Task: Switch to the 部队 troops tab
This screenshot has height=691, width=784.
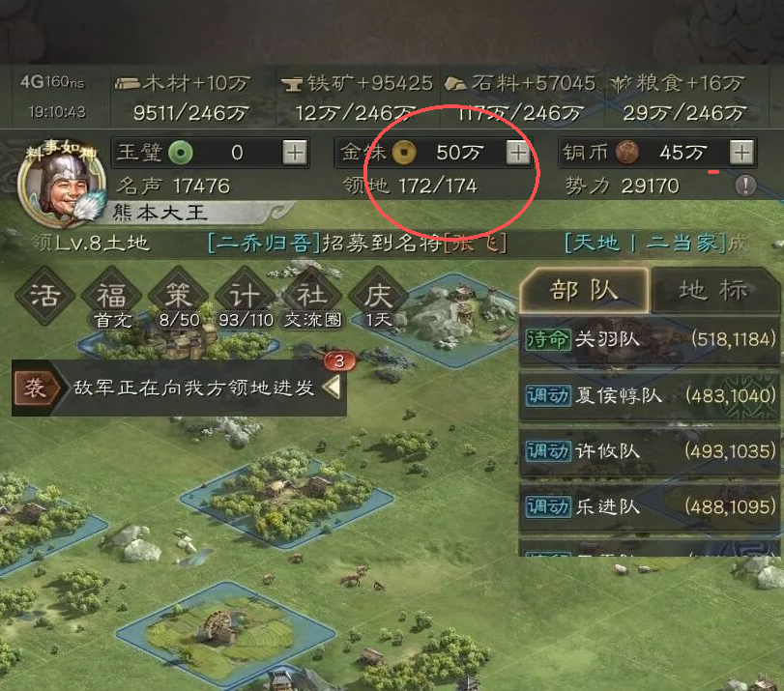Action: pos(584,291)
